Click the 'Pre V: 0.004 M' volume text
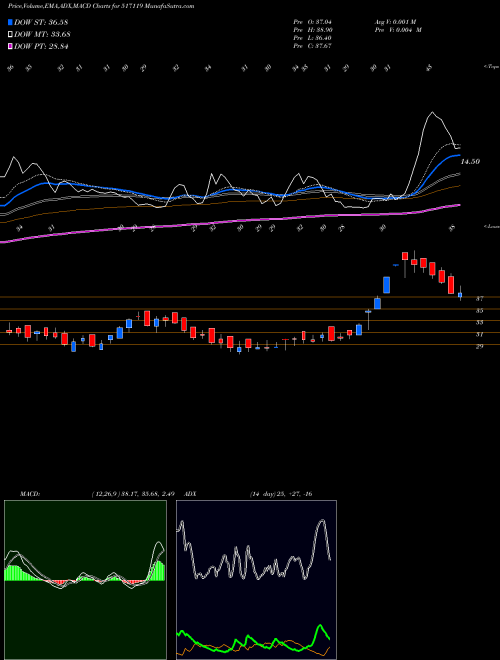The width and height of the screenshot is (500, 660). point(398,30)
